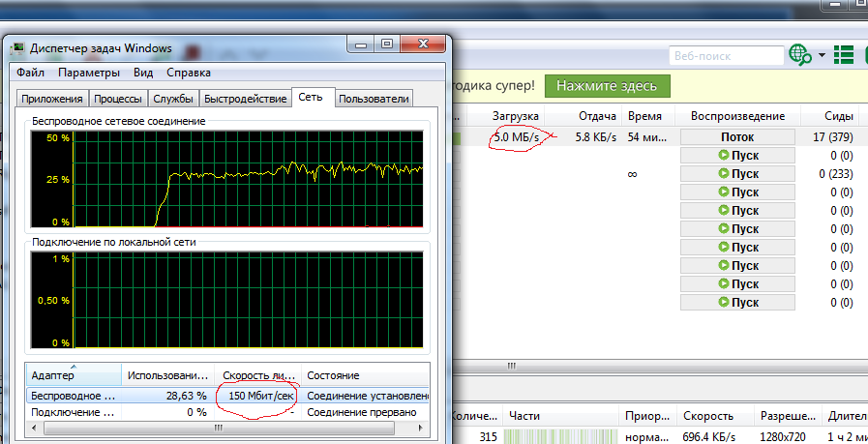Switch to list view icon

844,55
